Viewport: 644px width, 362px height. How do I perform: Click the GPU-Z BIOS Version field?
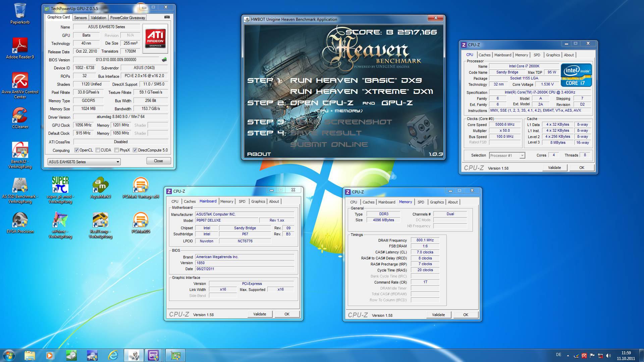(116, 60)
